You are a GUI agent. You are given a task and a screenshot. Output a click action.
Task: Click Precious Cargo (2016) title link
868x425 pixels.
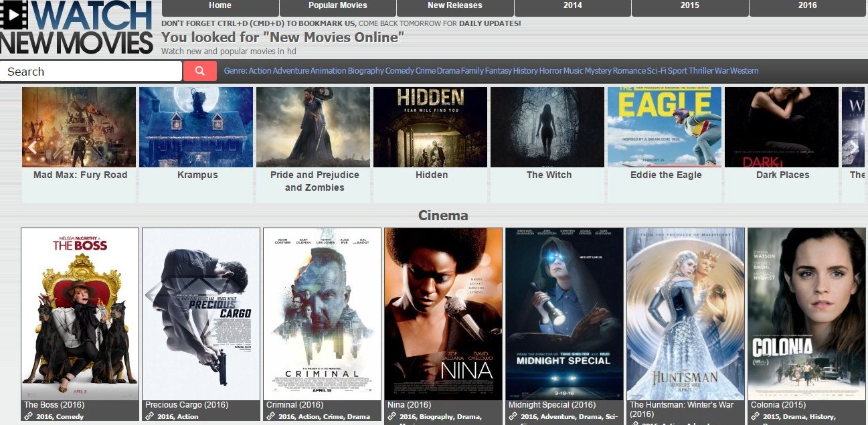point(187,405)
